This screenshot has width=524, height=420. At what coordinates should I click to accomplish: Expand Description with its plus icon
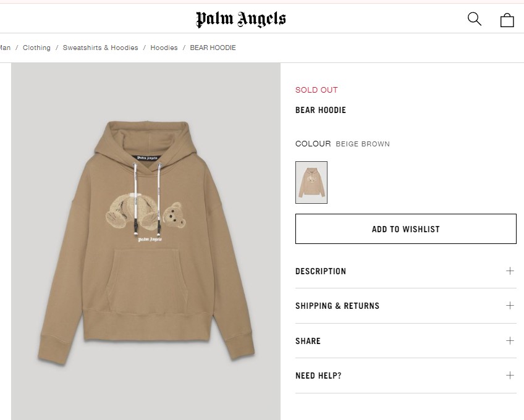tap(510, 271)
